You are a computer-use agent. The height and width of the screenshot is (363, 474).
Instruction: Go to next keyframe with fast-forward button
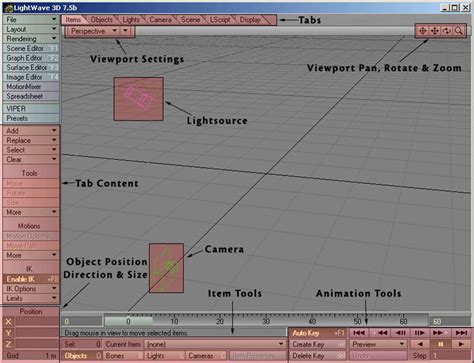[438, 333]
